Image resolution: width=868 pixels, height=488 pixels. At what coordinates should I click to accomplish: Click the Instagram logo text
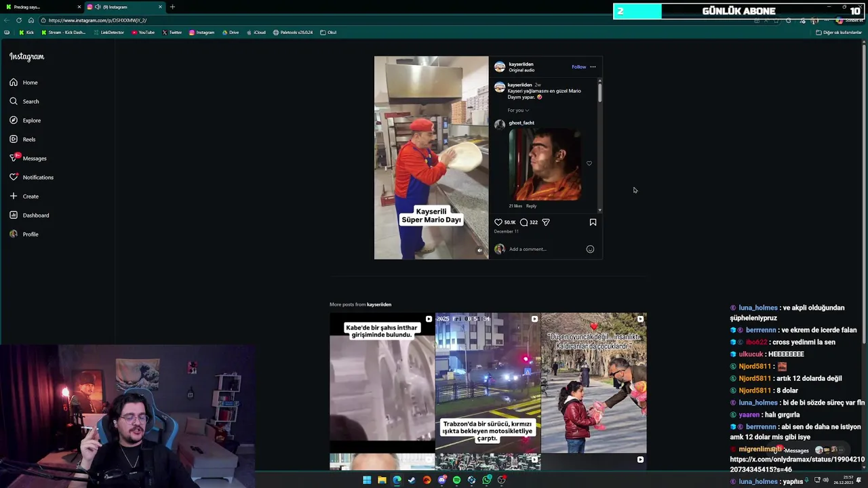26,57
